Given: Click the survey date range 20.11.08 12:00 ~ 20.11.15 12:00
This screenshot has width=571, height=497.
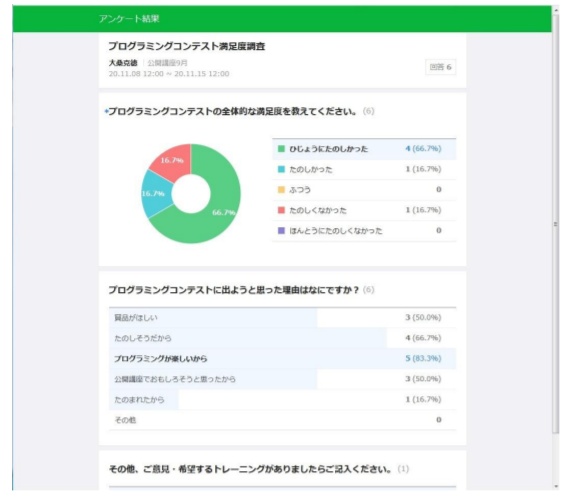Looking at the screenshot, I should pyautogui.click(x=169, y=74).
